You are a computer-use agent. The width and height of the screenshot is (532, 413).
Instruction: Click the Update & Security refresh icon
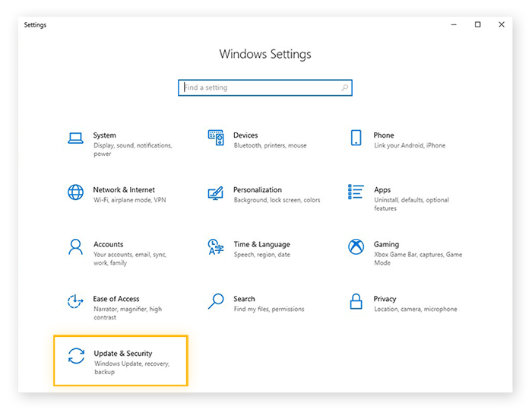pyautogui.click(x=76, y=356)
